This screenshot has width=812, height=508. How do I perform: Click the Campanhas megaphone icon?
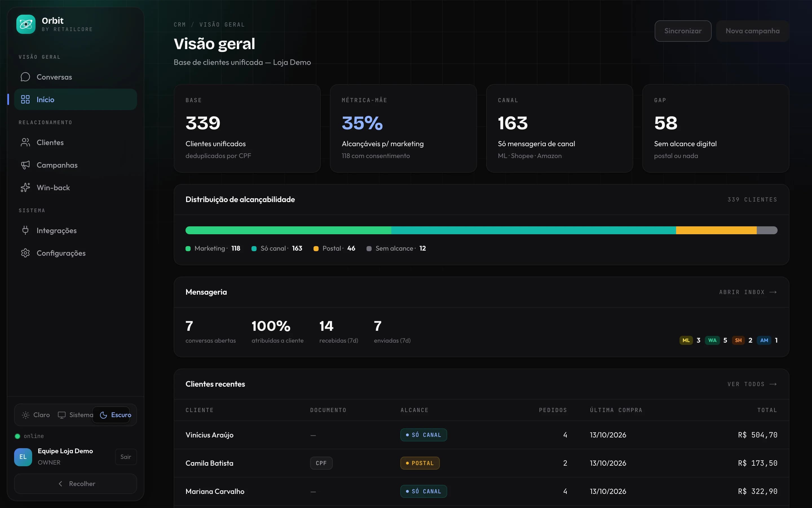click(x=25, y=165)
